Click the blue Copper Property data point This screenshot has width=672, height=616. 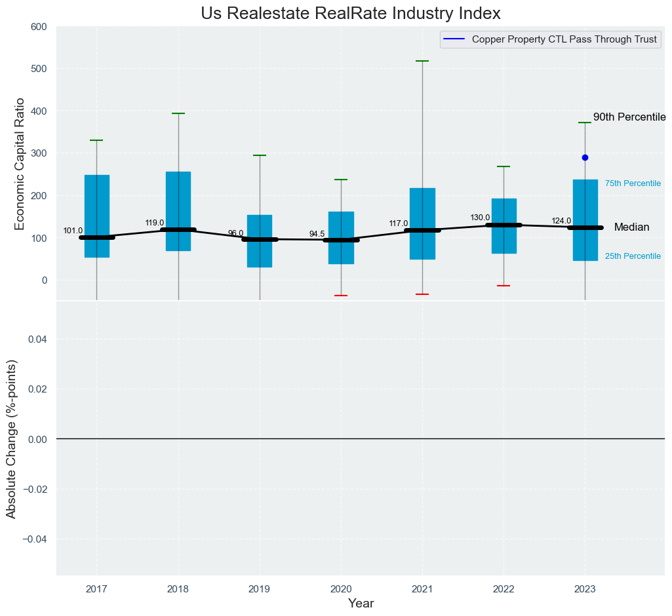click(585, 157)
